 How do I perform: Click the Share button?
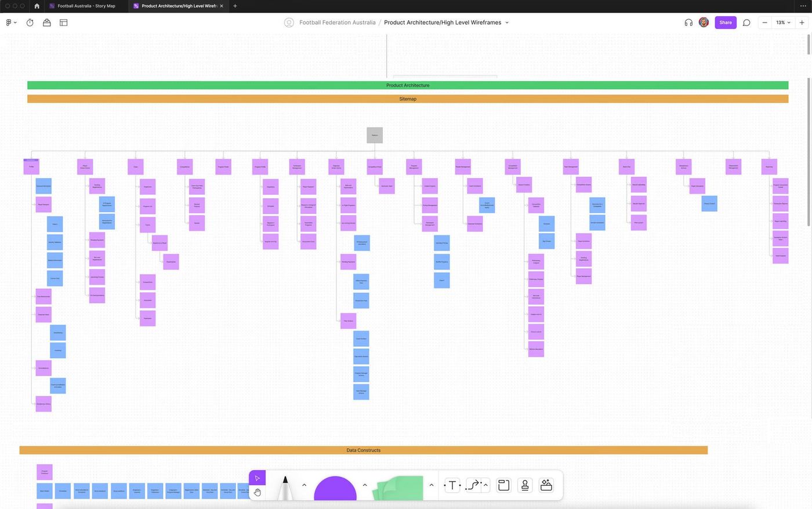pyautogui.click(x=726, y=23)
